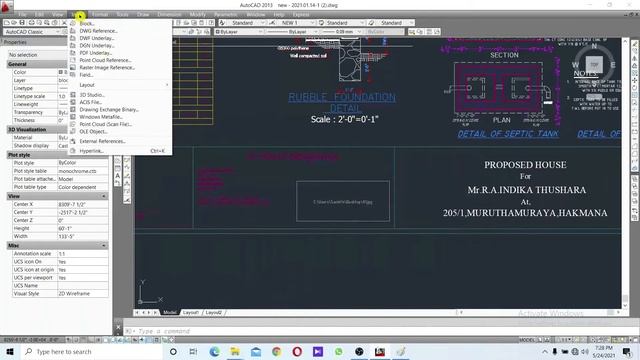The height and width of the screenshot is (360, 640).
Task: Click the TOP face of the ViewCube
Action: tap(594, 64)
